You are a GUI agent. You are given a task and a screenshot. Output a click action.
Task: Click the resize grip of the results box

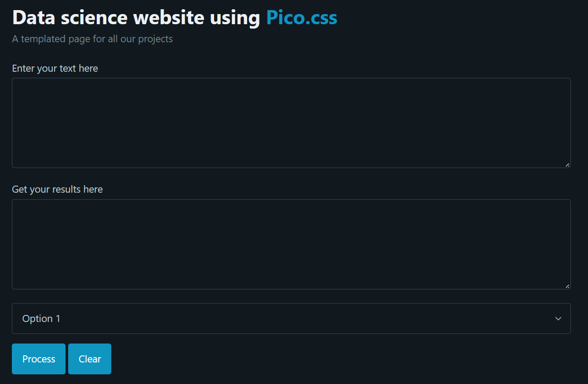coord(567,286)
